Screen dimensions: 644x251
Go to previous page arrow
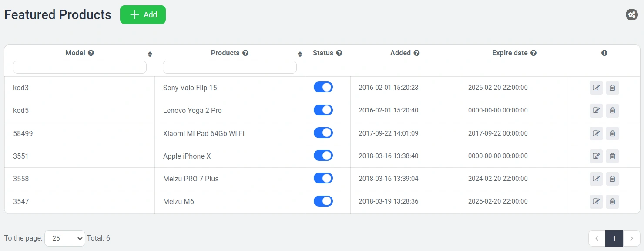[597, 238]
